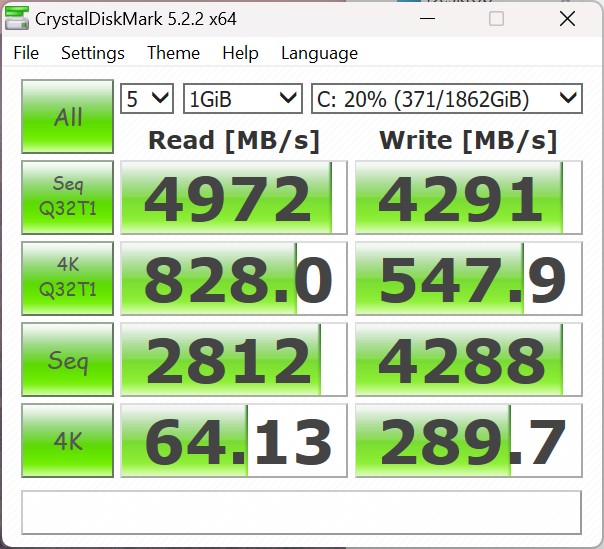Click the 4K write result 289.7
This screenshot has height=549, width=604.
tap(468, 440)
